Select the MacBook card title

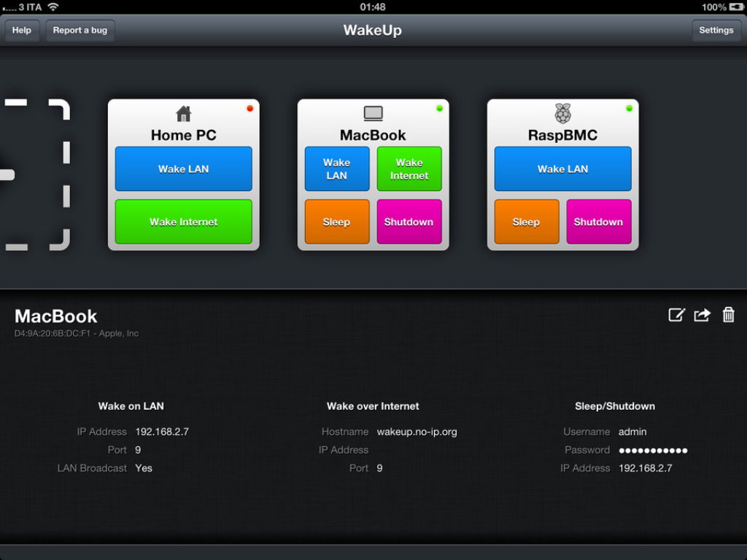tap(373, 135)
